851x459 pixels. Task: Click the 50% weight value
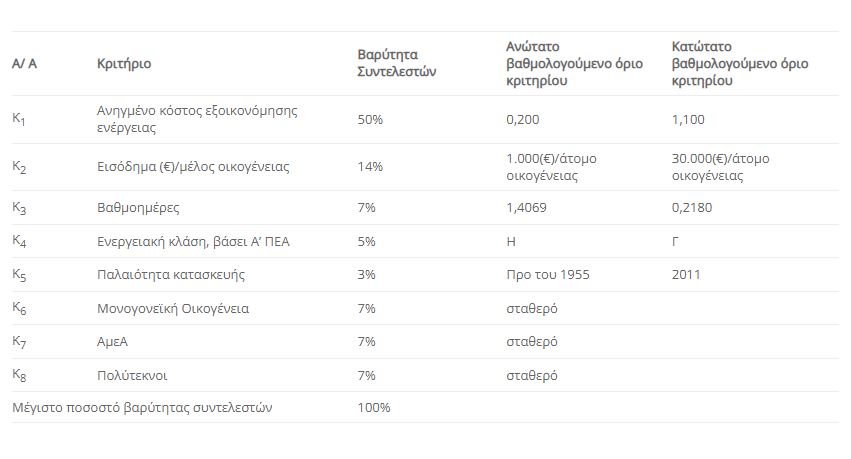(370, 119)
